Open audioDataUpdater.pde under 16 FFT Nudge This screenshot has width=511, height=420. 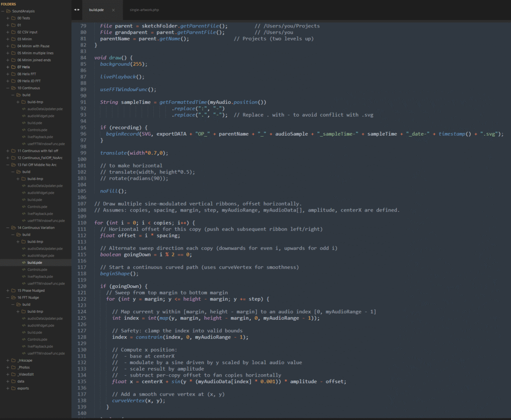tap(45, 318)
